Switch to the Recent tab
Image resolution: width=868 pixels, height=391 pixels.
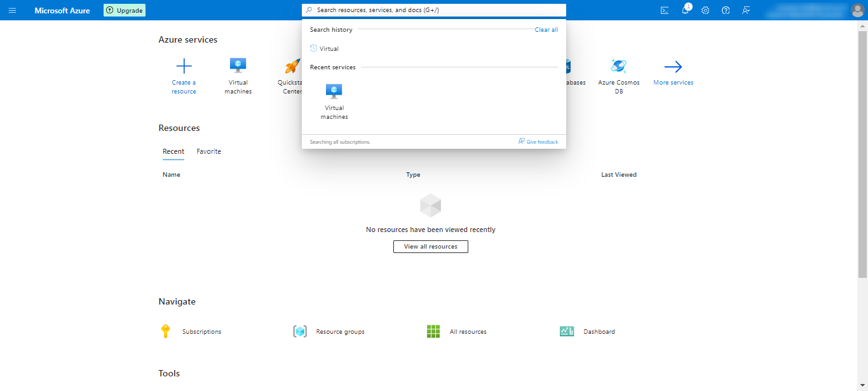[173, 152]
